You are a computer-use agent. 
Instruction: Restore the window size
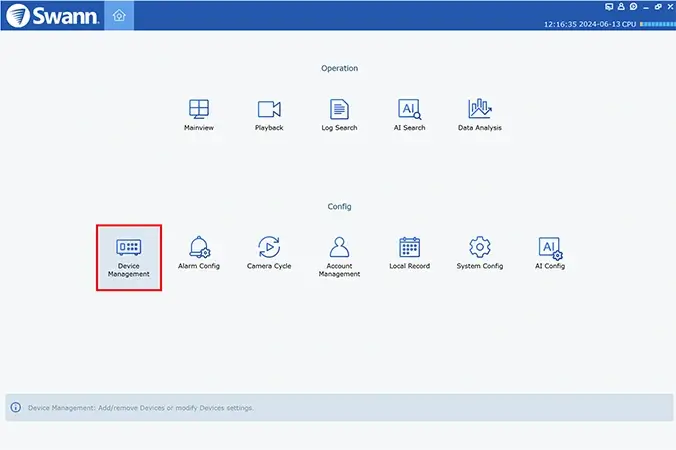click(x=657, y=7)
